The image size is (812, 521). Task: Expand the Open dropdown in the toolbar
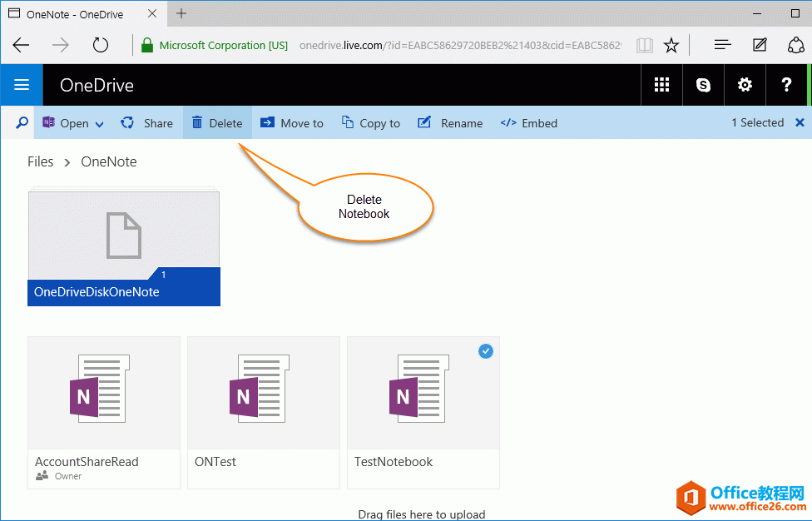coord(98,122)
